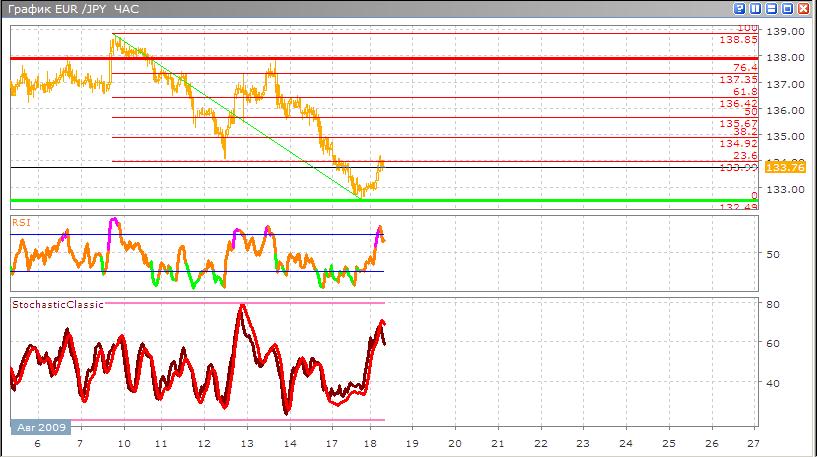Screen dimensions: 817x457
Task: Click the help question mark icon
Action: pyautogui.click(x=741, y=9)
